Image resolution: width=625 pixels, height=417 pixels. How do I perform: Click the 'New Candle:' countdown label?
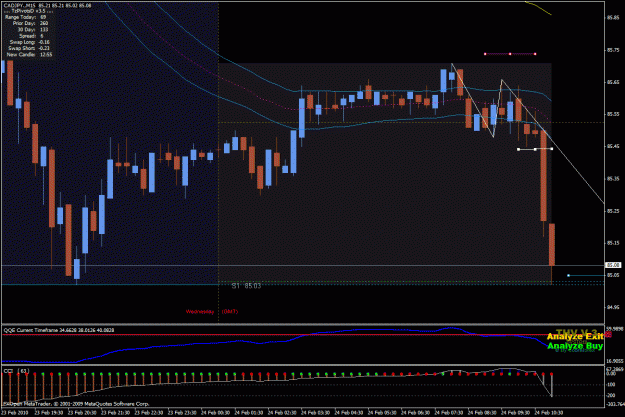point(21,55)
